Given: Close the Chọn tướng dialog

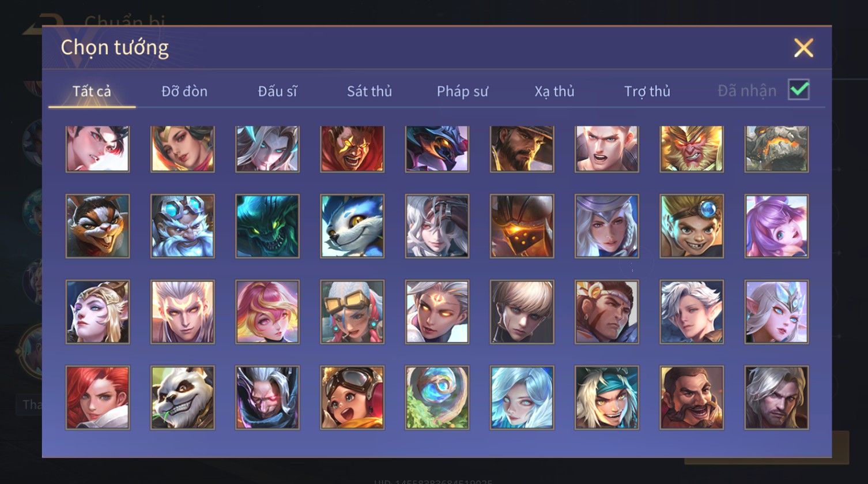Looking at the screenshot, I should pos(803,48).
